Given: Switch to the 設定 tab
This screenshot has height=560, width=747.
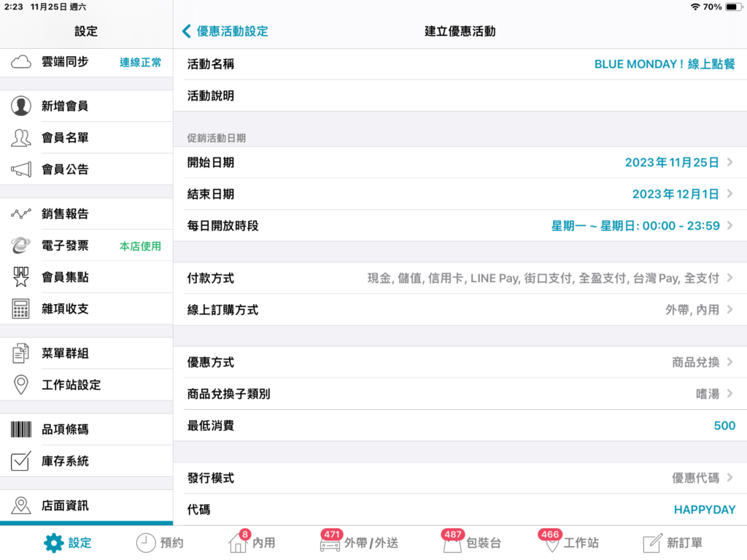Looking at the screenshot, I should point(68,542).
